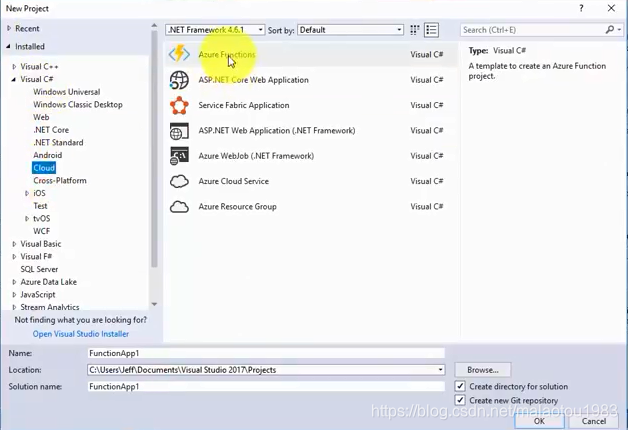Toggle Create directory for solution checkbox
628x430 pixels.
460,386
